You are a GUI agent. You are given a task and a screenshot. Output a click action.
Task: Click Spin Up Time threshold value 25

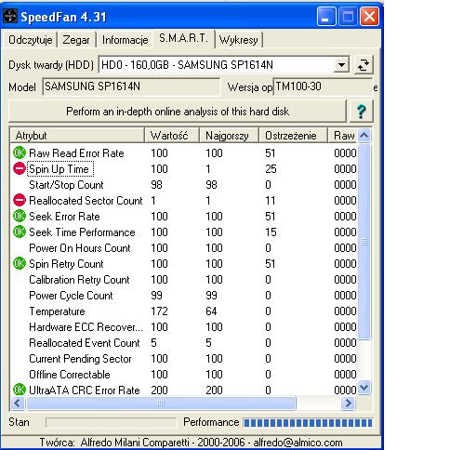271,169
